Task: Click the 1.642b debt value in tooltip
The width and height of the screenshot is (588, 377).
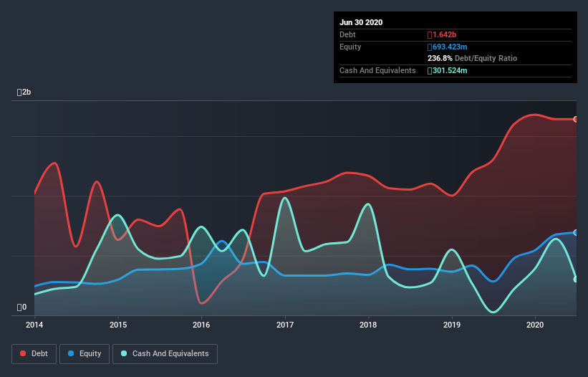Action: tap(442, 35)
